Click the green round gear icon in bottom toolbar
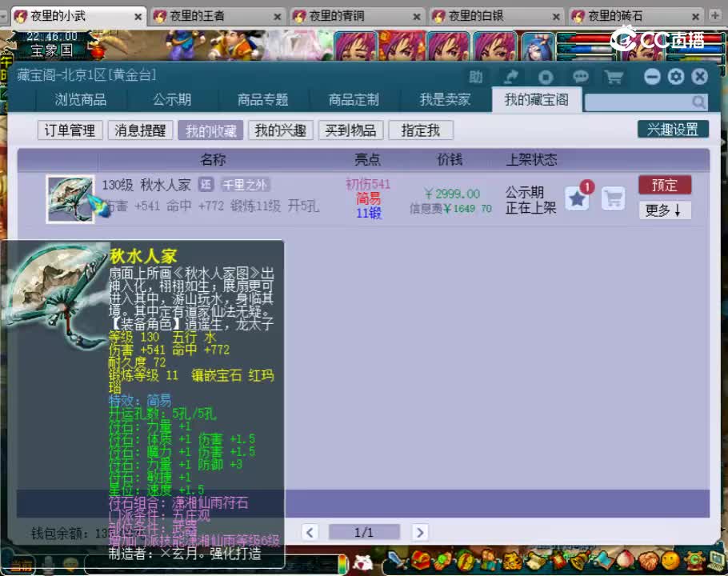The image size is (728, 576). click(x=693, y=560)
